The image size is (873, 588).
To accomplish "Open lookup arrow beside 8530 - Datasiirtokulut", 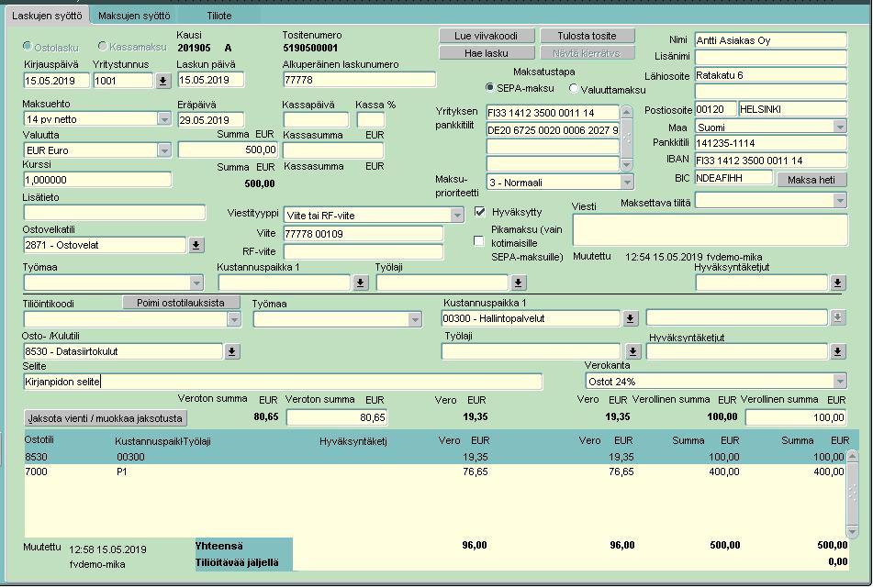I will pyautogui.click(x=232, y=351).
